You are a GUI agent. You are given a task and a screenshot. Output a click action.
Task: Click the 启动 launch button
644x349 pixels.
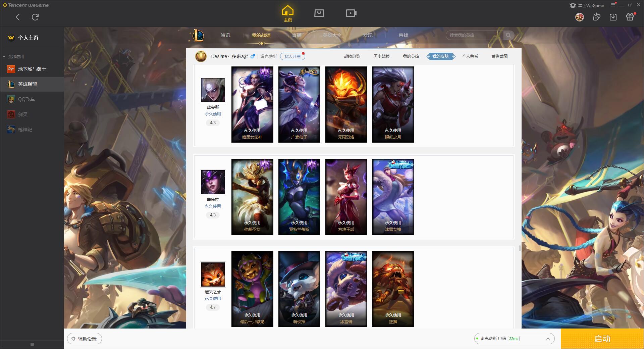pos(602,339)
